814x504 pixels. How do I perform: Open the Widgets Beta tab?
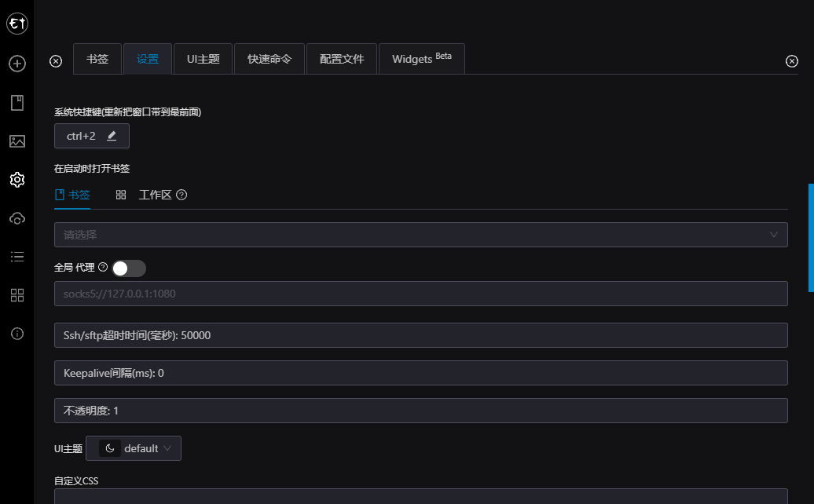coord(421,59)
